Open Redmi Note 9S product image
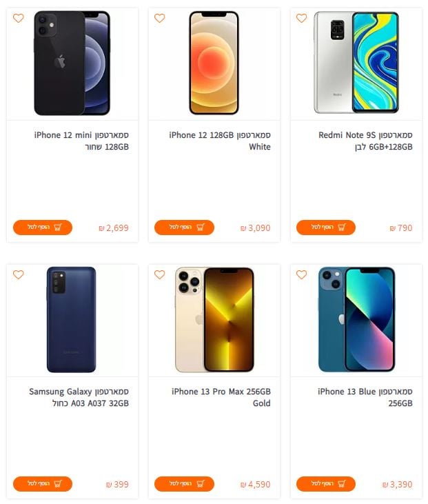This screenshot has height=504, width=428. point(356,63)
